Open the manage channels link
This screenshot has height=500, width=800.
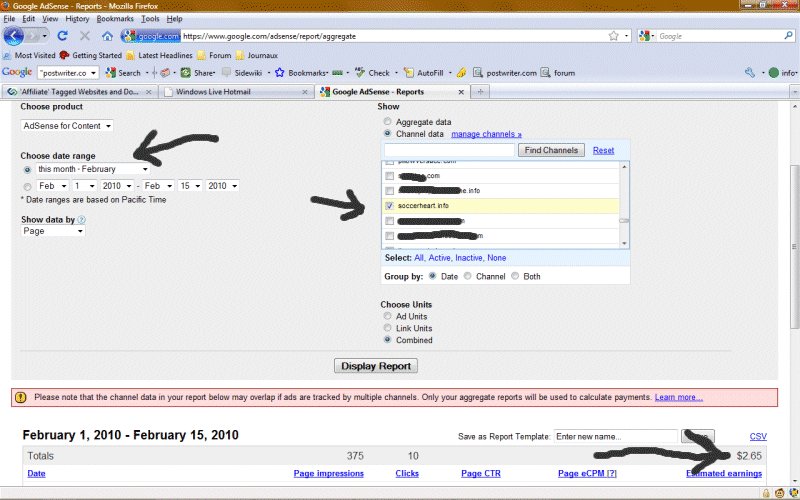pos(486,134)
